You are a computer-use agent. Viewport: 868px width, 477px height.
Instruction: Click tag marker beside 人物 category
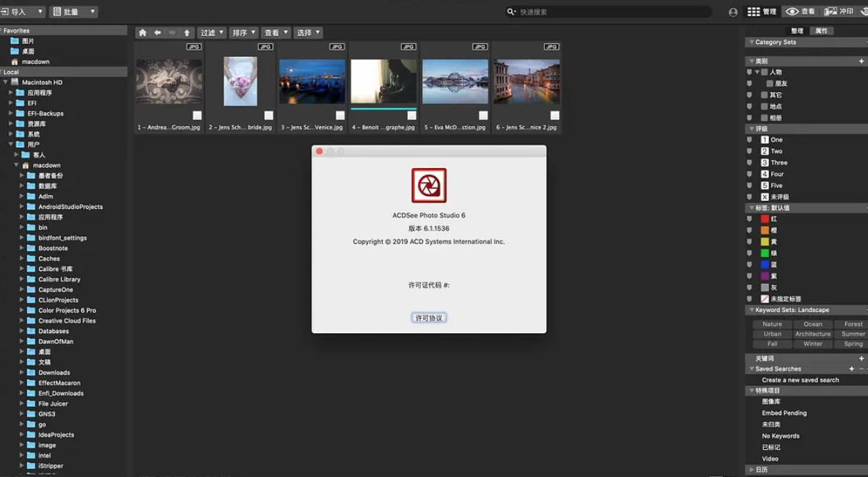749,72
